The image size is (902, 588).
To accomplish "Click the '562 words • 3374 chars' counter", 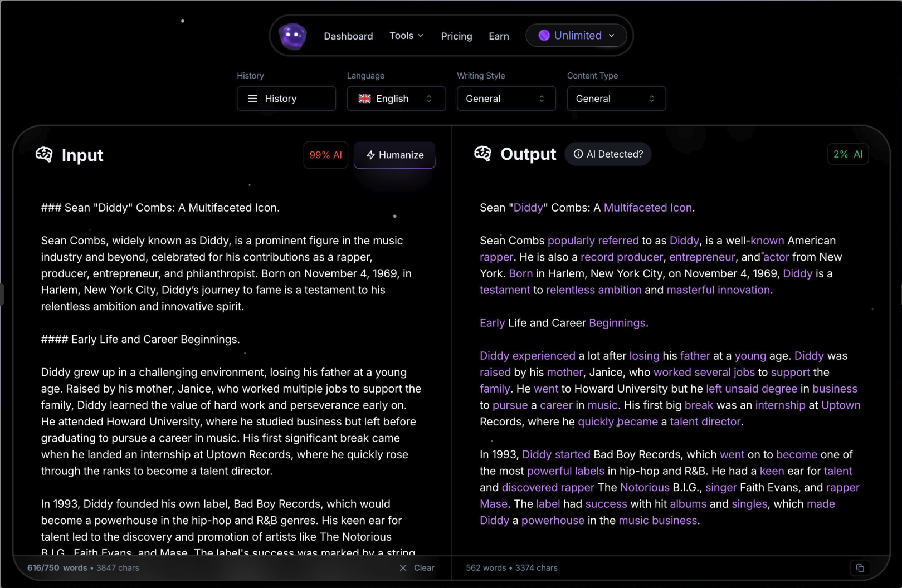I will pyautogui.click(x=511, y=568).
